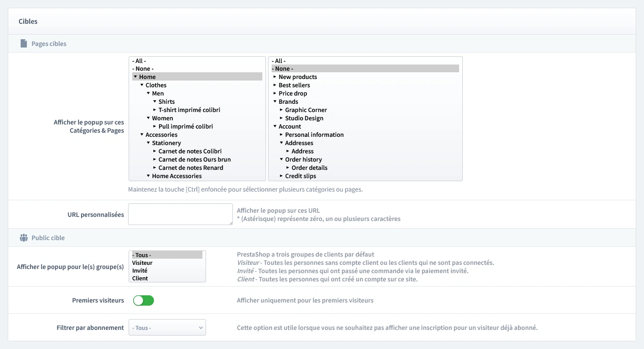Screen dimensions: 644x349
Task: Select Carnet de notes Renard product
Action: point(191,168)
